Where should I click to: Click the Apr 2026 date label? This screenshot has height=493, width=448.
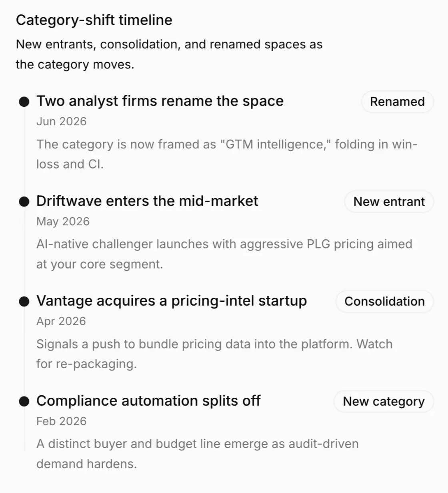coord(61,321)
